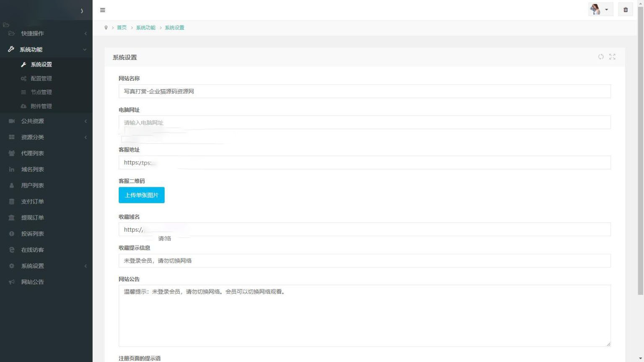The height and width of the screenshot is (362, 644).
Task: Click the hamburger menu toggle icon
Action: click(x=103, y=10)
